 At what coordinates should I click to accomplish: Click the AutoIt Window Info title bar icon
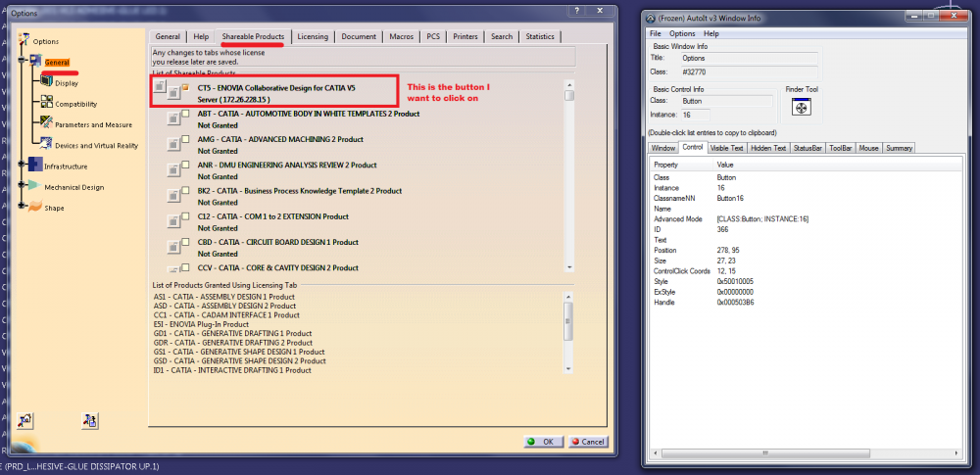click(650, 19)
